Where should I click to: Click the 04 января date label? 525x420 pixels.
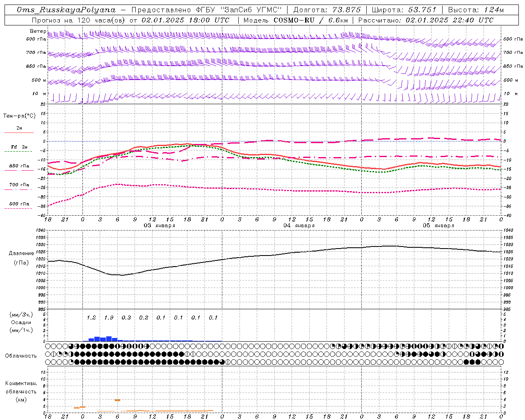click(299, 226)
